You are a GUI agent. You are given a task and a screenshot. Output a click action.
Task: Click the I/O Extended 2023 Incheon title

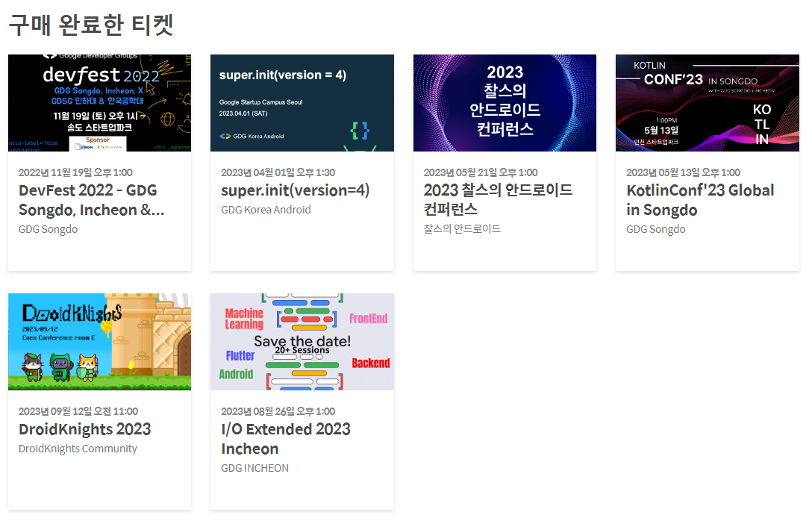click(x=286, y=439)
